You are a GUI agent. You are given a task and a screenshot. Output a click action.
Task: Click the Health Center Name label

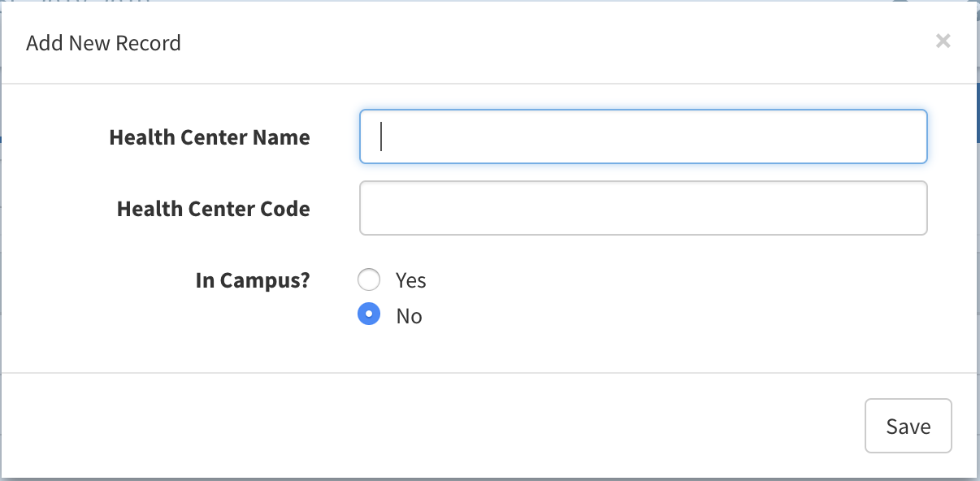210,137
